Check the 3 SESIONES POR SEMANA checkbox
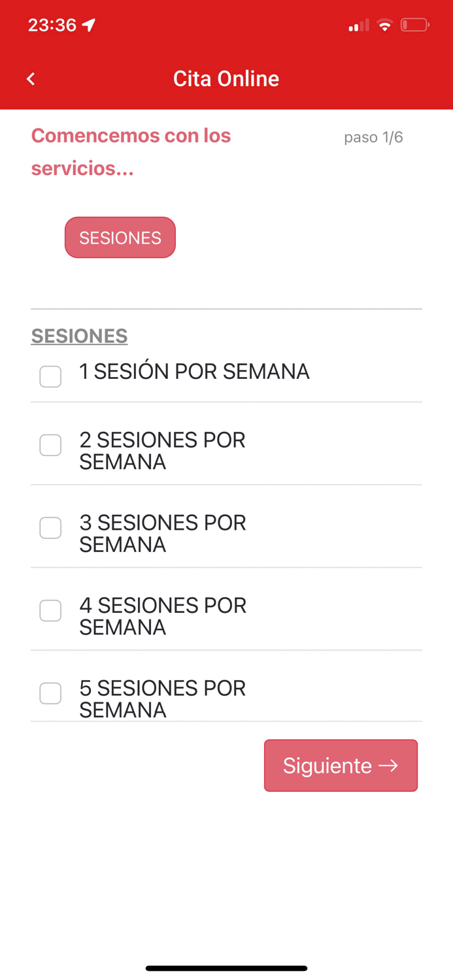 pos(50,528)
